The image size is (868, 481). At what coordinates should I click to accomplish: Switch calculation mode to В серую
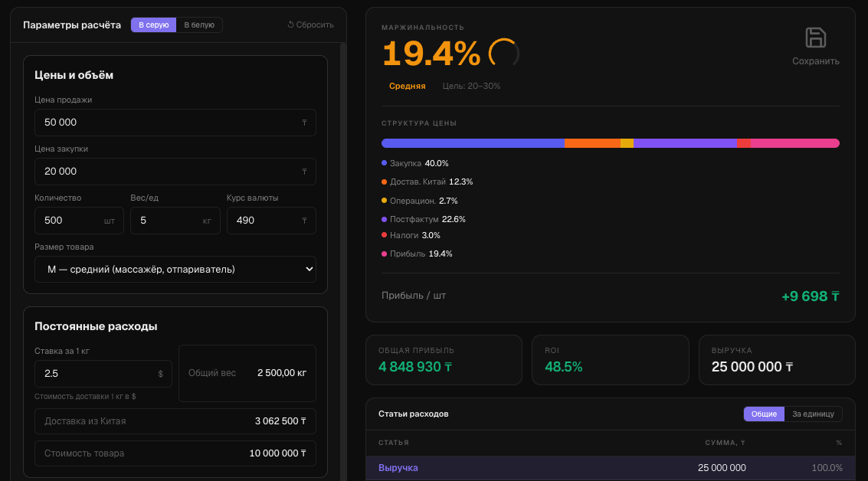coord(153,25)
